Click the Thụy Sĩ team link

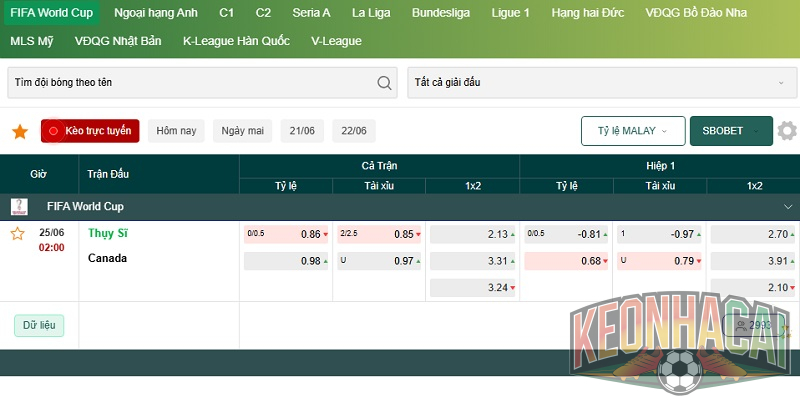click(x=108, y=233)
